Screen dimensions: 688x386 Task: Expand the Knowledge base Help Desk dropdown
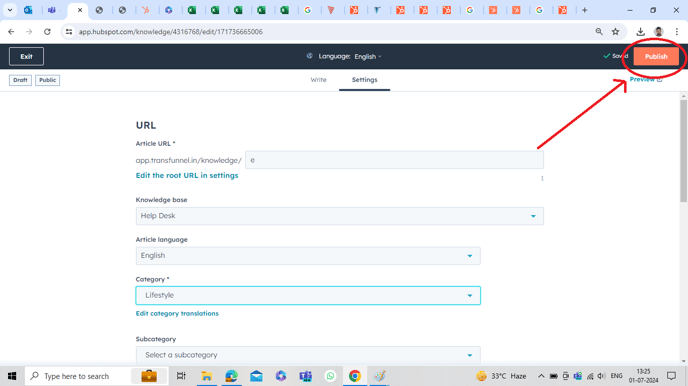coord(339,216)
